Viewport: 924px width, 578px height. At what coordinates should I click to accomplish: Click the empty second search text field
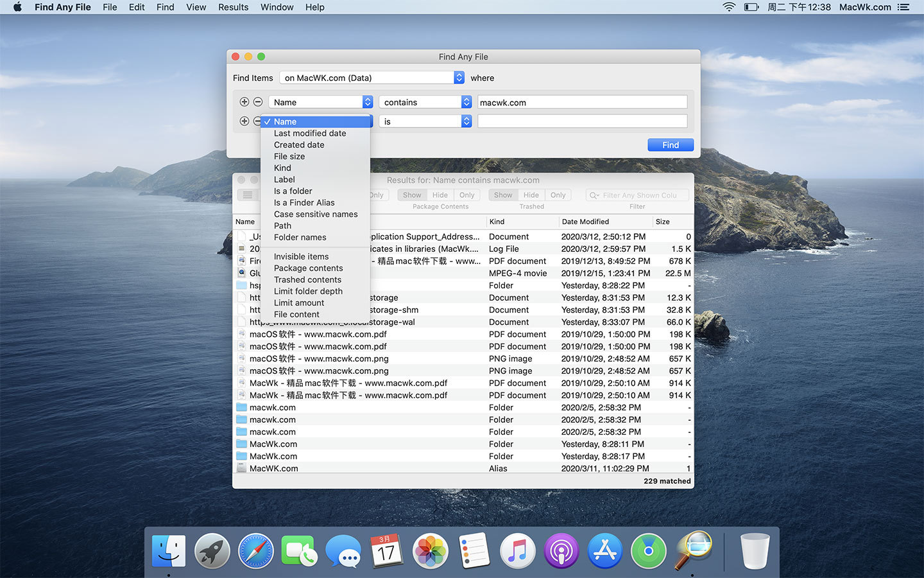582,121
